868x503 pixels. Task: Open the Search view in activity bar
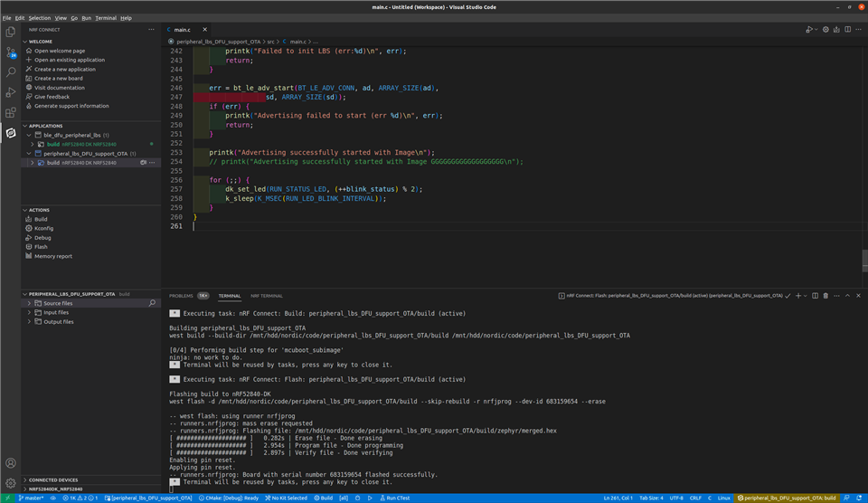click(x=11, y=72)
